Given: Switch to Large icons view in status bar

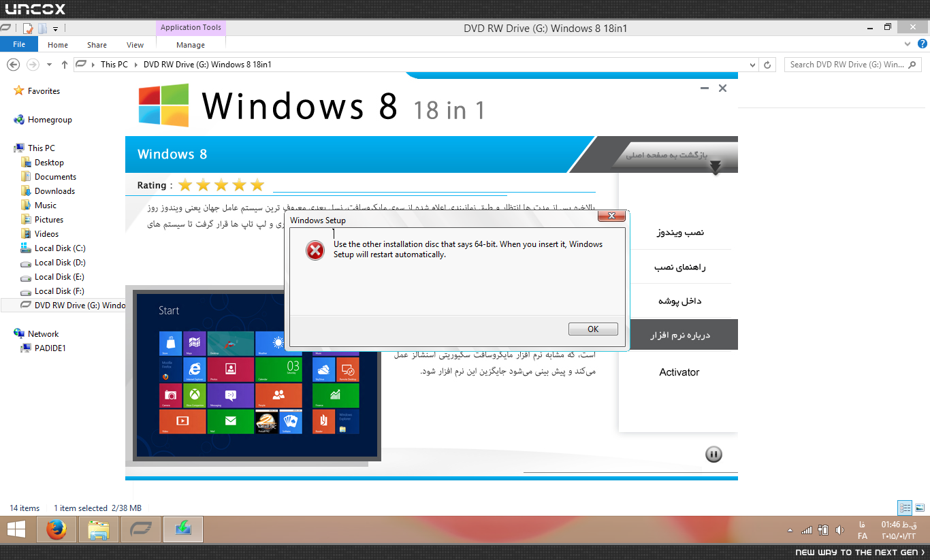Looking at the screenshot, I should [920, 508].
